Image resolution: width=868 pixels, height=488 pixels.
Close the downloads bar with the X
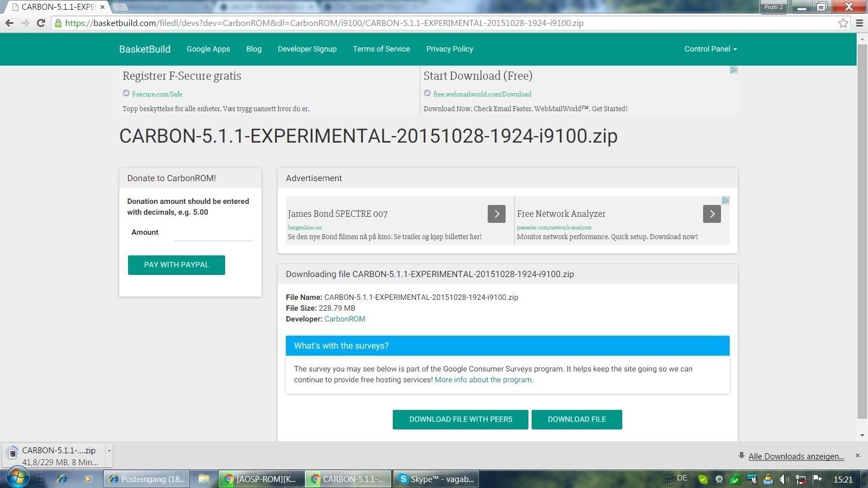pos(858,455)
